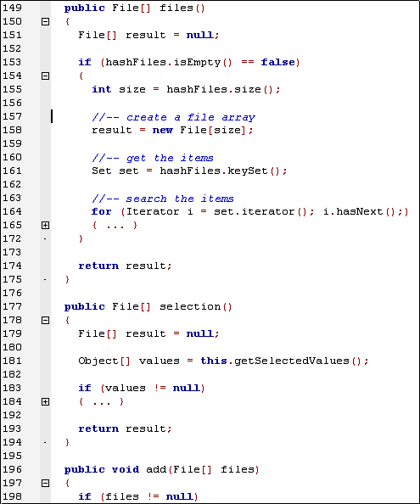Click the collapsed '{ ... }' under if (values != null)
Viewport: 420px width, 504px height.
[101, 402]
